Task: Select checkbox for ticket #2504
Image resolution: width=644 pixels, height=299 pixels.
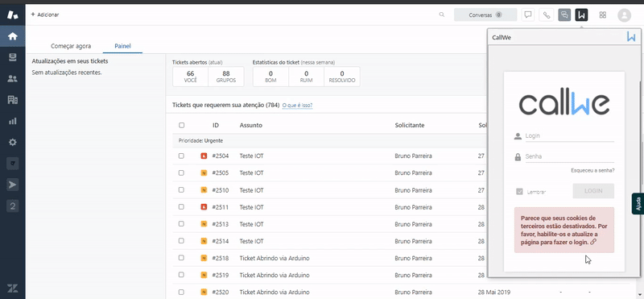Action: point(182,156)
